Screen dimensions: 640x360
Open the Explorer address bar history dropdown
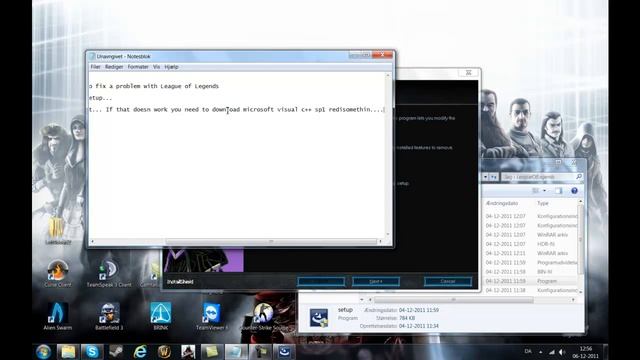(485, 177)
